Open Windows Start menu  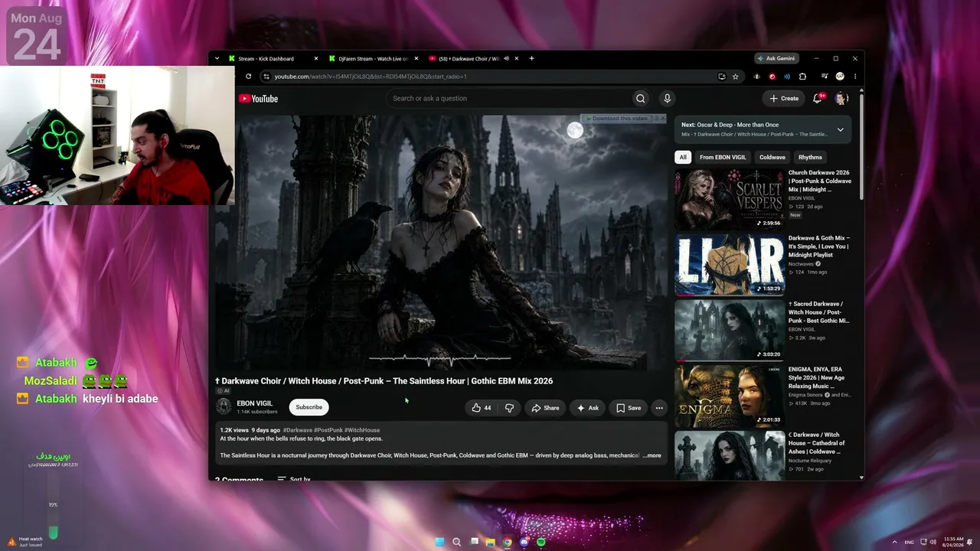pos(439,542)
